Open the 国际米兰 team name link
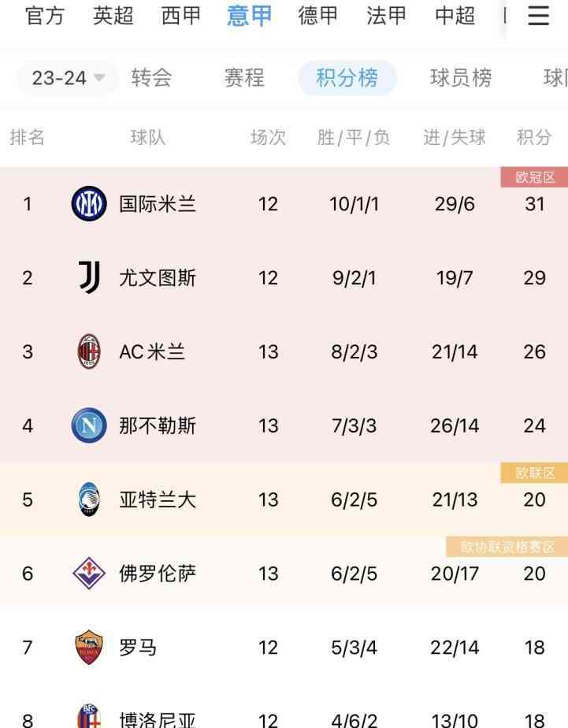This screenshot has width=568, height=728. point(158,204)
